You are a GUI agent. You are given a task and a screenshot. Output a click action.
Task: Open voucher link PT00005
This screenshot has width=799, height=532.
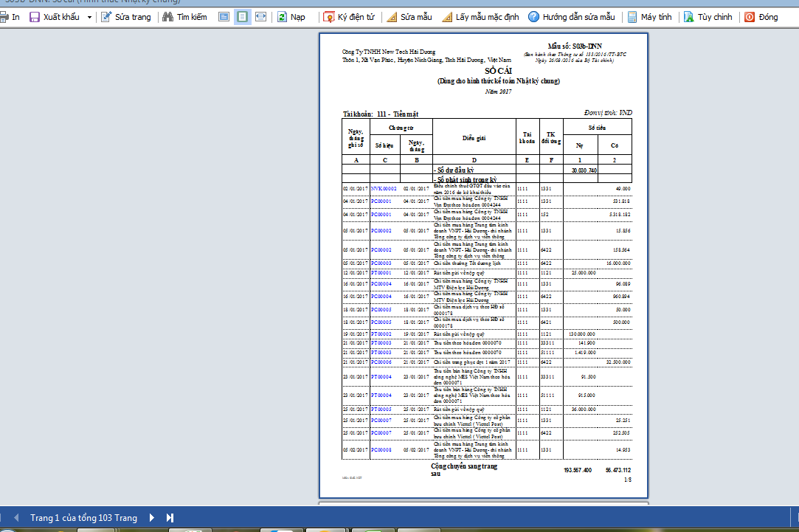[381, 410]
